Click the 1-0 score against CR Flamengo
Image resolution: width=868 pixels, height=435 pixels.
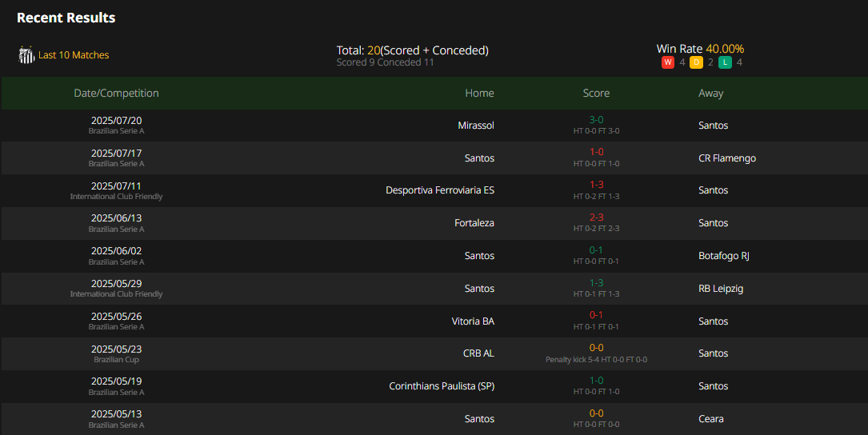[x=596, y=152]
